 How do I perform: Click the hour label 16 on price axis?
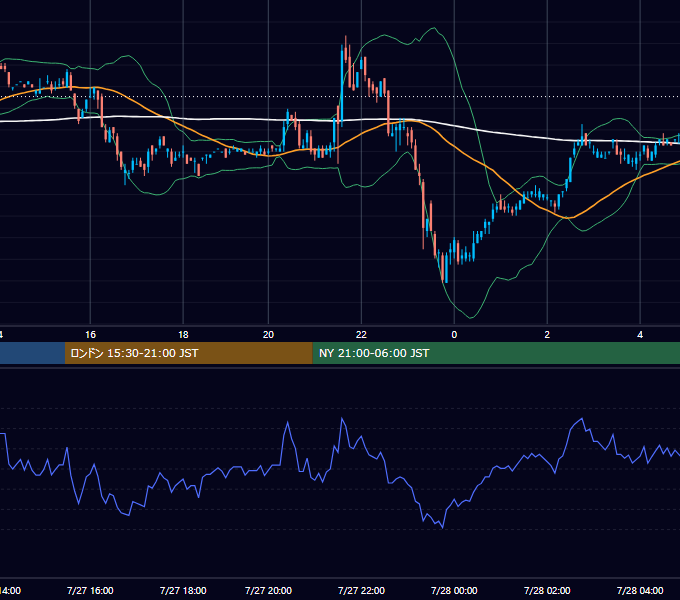tap(90, 335)
